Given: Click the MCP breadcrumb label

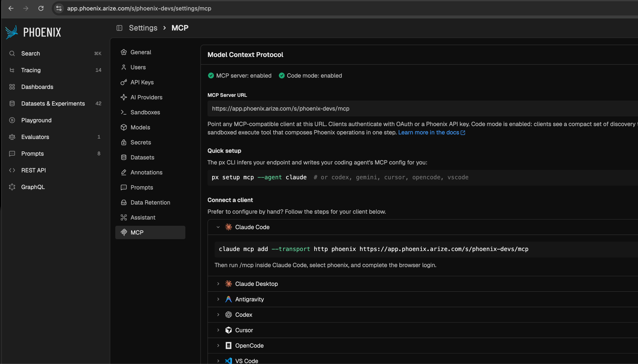Looking at the screenshot, I should point(180,28).
